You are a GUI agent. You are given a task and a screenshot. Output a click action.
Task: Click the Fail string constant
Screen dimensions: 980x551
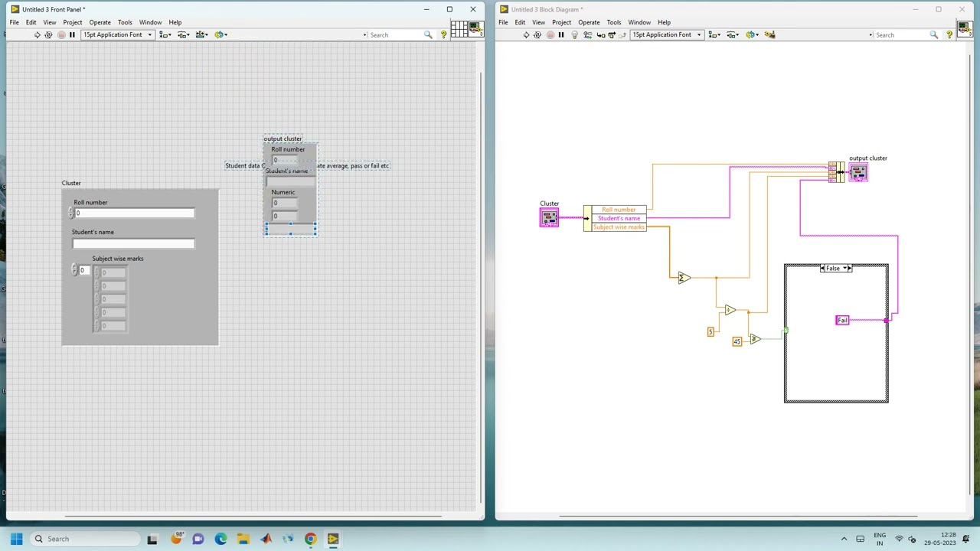(x=842, y=320)
